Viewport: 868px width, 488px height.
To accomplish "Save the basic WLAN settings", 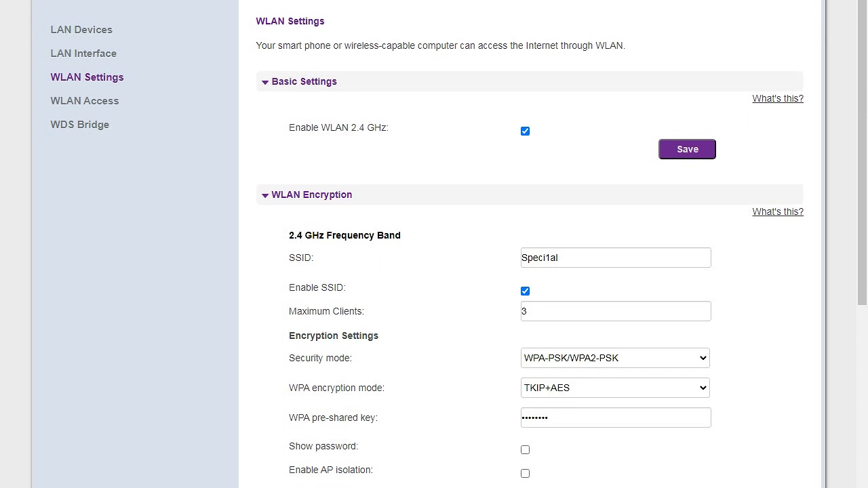I will pyautogui.click(x=687, y=149).
